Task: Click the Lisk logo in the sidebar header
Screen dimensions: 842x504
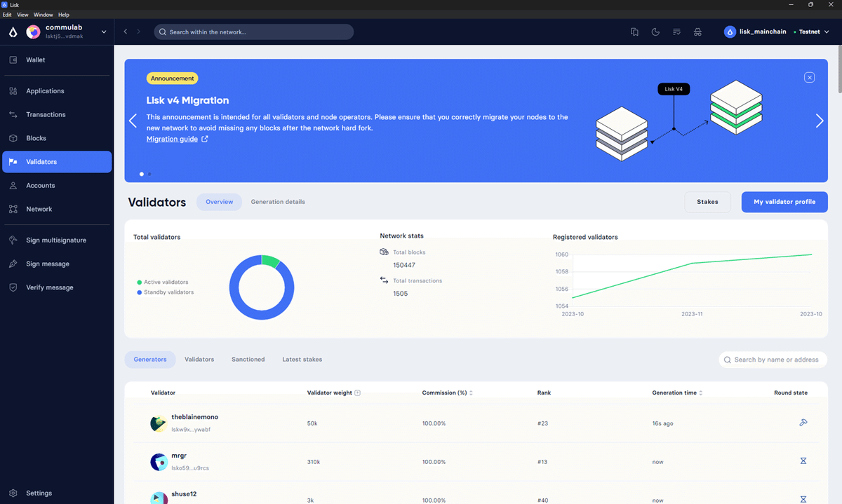Action: (x=13, y=32)
